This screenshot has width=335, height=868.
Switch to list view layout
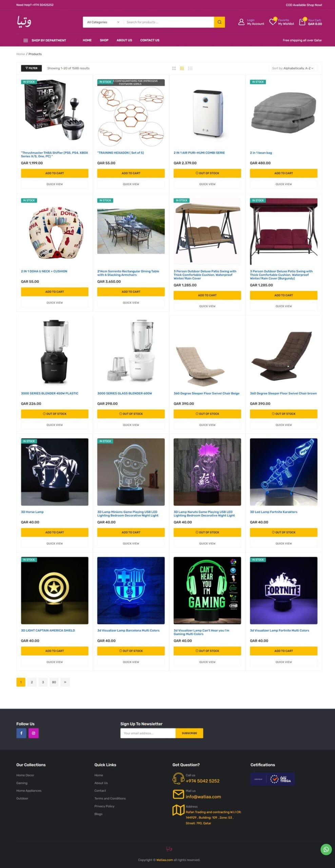190,68
